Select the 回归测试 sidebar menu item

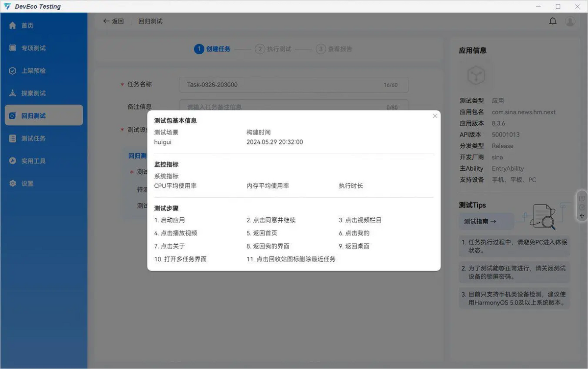pyautogui.click(x=44, y=116)
